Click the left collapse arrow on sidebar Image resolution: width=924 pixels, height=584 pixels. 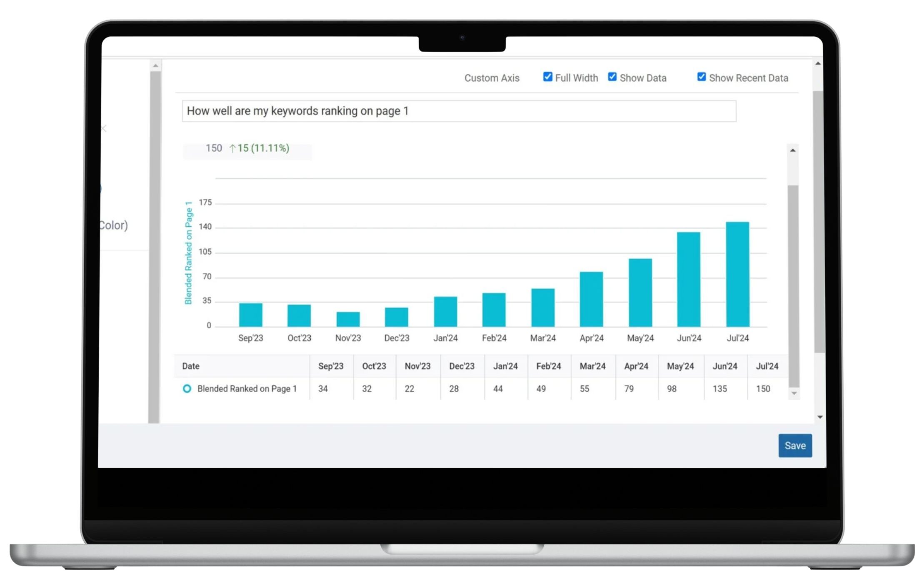[x=104, y=128]
